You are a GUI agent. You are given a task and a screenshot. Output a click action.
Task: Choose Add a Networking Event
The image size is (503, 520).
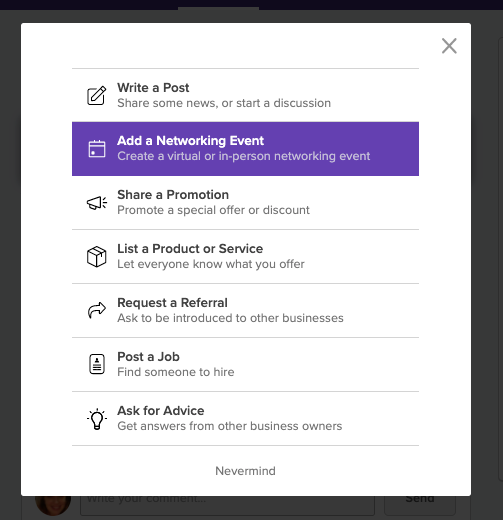click(x=245, y=149)
